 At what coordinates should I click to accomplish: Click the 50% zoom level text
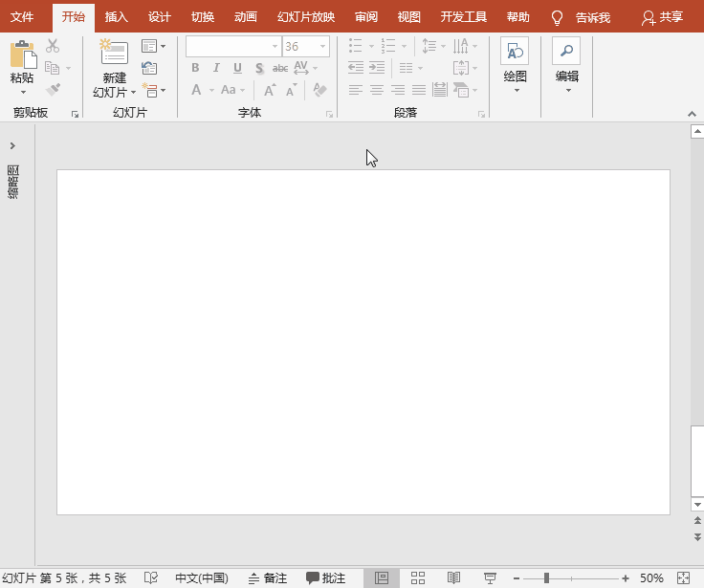(651, 577)
